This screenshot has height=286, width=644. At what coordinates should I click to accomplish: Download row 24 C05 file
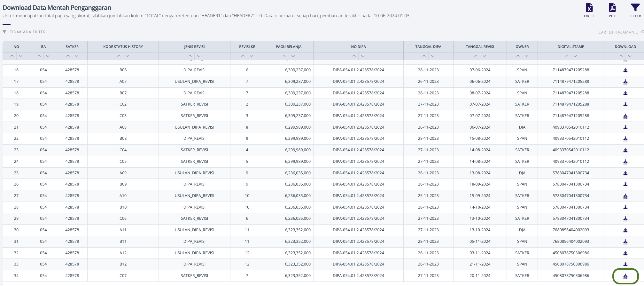tap(625, 162)
